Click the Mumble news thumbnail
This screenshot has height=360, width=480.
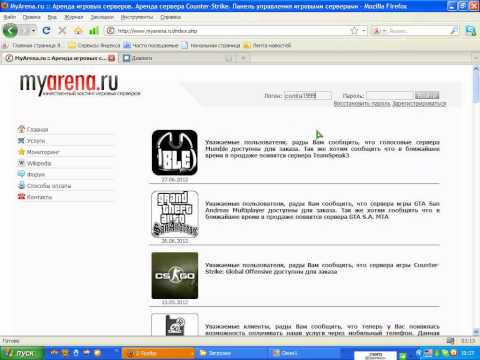[x=175, y=153]
